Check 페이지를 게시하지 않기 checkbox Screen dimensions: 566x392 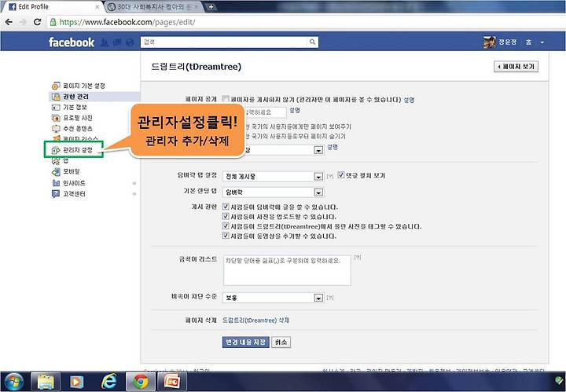(x=226, y=99)
